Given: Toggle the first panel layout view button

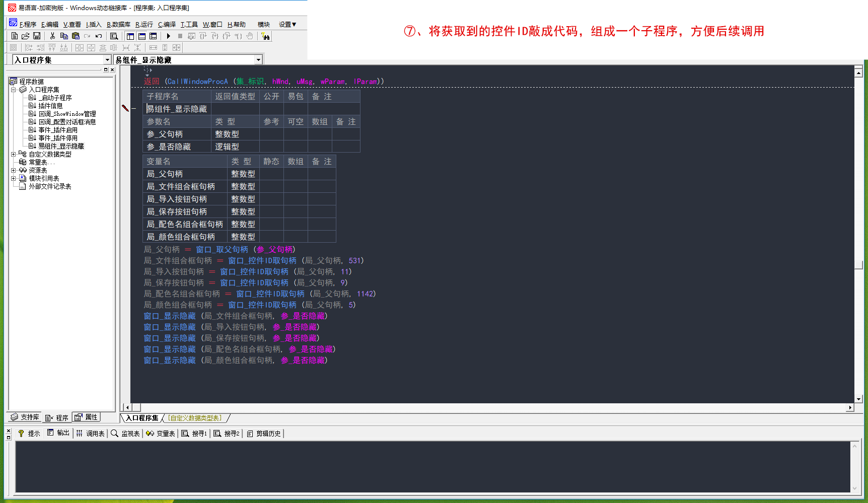Looking at the screenshot, I should click(130, 36).
